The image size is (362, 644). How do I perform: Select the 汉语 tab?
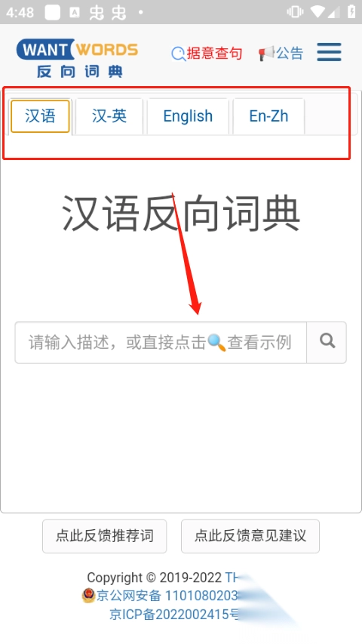(x=40, y=116)
